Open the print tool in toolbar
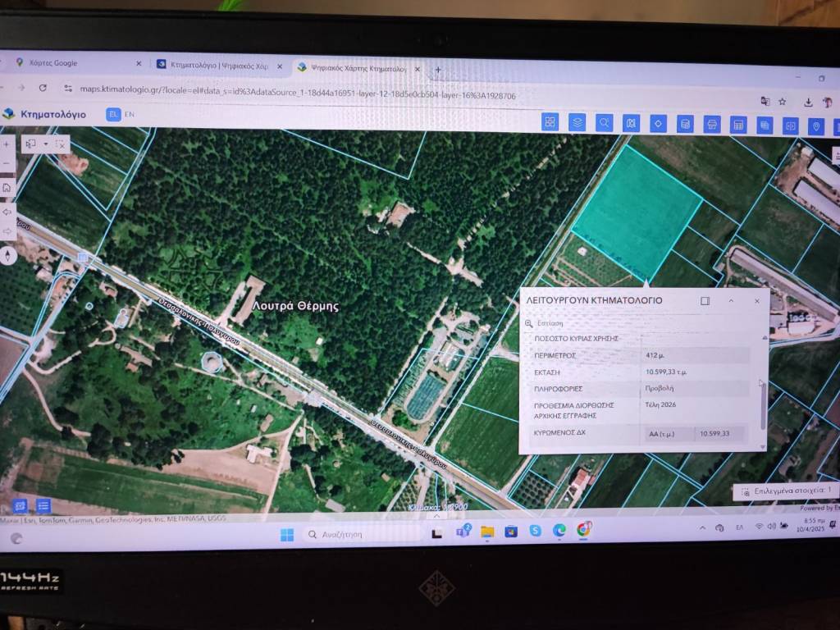The image size is (840, 630). pos(712,124)
